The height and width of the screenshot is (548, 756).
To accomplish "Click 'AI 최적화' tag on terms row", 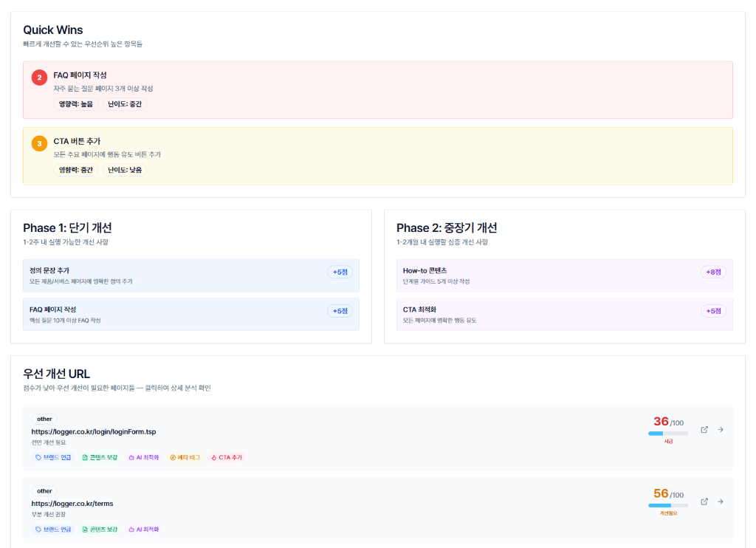I will [143, 530].
